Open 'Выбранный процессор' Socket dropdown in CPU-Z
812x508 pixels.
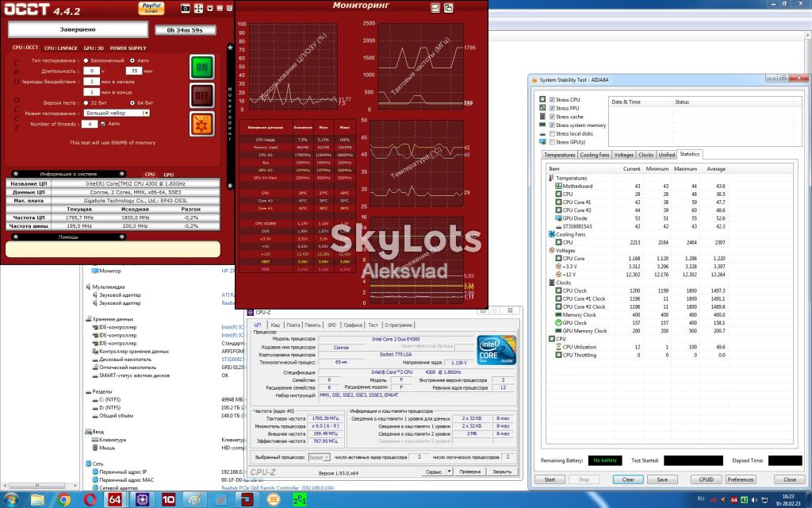319,457
